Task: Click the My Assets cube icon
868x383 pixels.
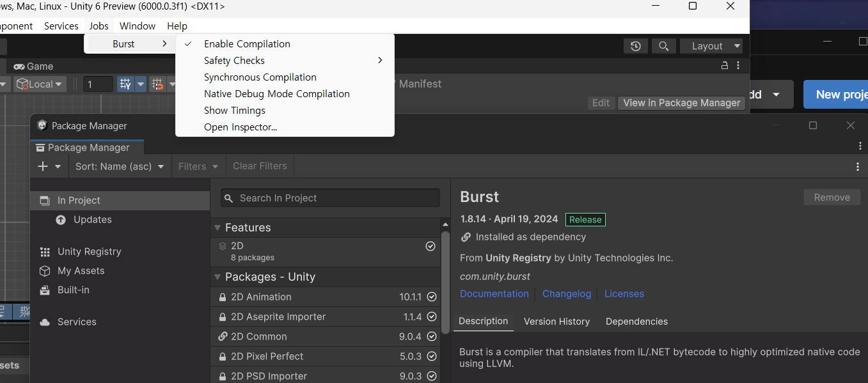Action: pos(45,270)
